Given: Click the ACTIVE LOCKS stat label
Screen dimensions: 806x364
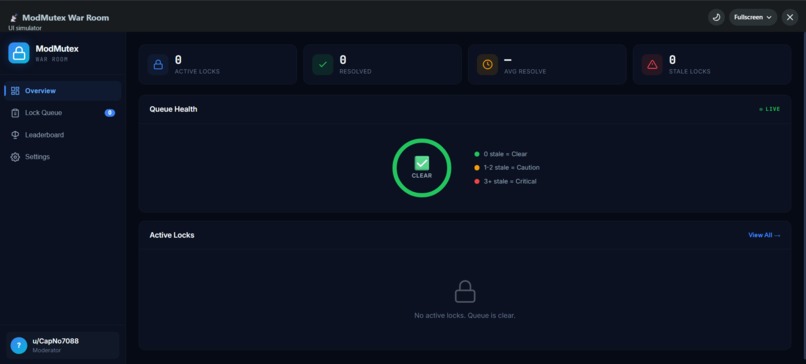Looking at the screenshot, I should tap(197, 71).
